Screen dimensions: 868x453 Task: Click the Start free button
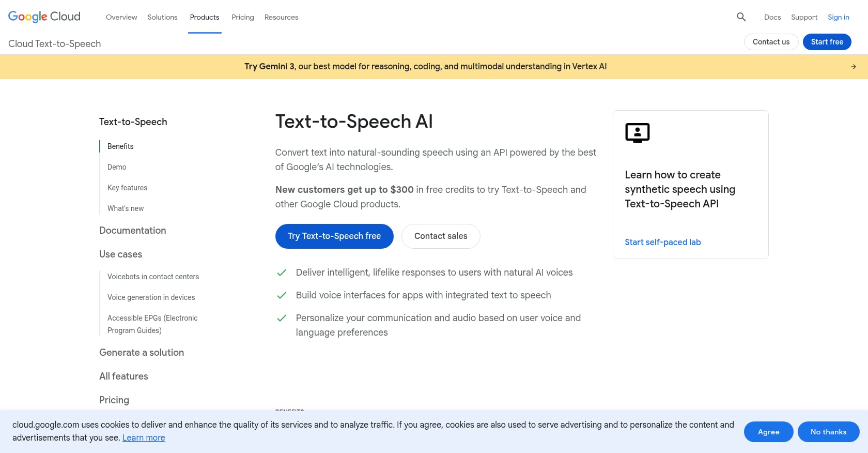[827, 42]
